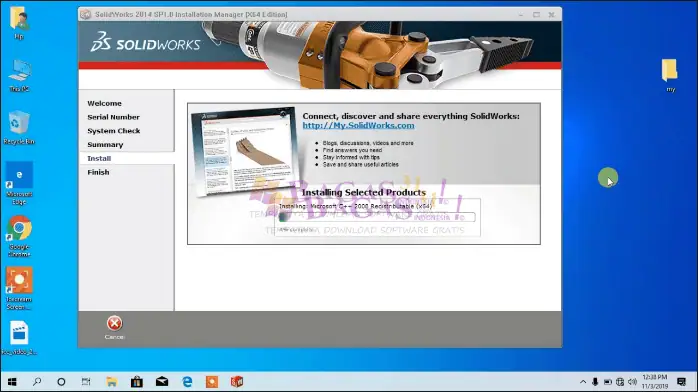Open Google Chrome desktop shortcut
698x392 pixels.
click(x=19, y=236)
